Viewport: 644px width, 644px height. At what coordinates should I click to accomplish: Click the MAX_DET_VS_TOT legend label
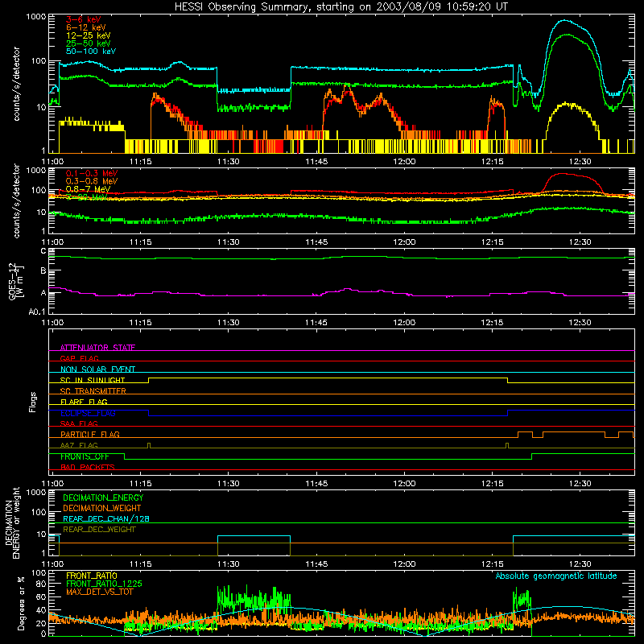click(x=99, y=592)
